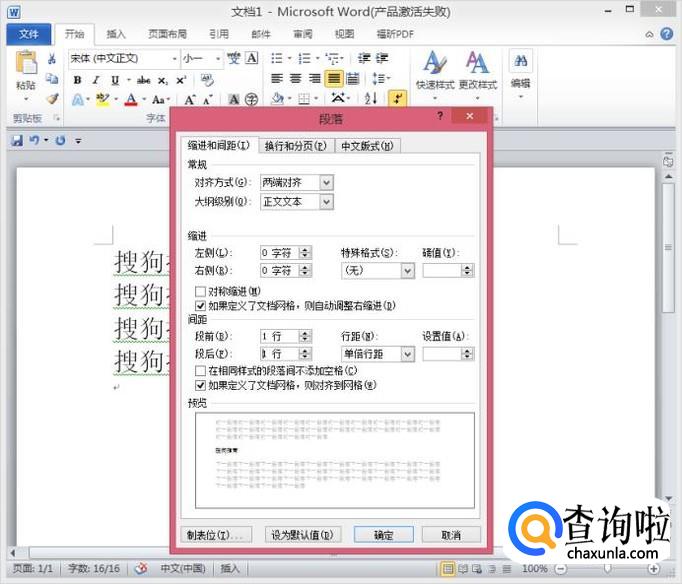Adjust the right indent stepper
Screen dimensions: 682x584
coord(305,271)
